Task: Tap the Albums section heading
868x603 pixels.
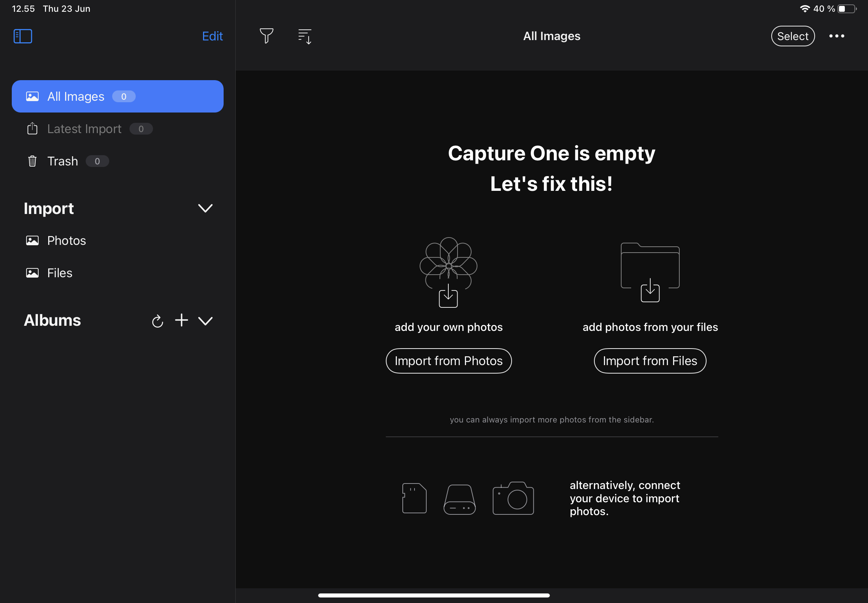Action: pos(52,320)
